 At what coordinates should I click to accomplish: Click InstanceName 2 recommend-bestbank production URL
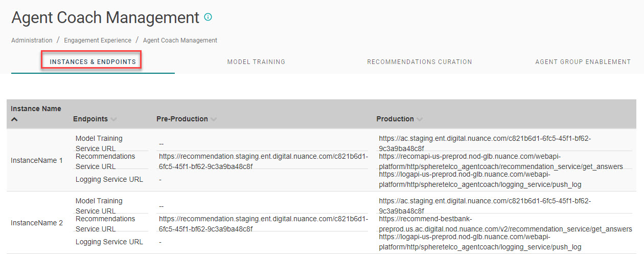click(505, 224)
